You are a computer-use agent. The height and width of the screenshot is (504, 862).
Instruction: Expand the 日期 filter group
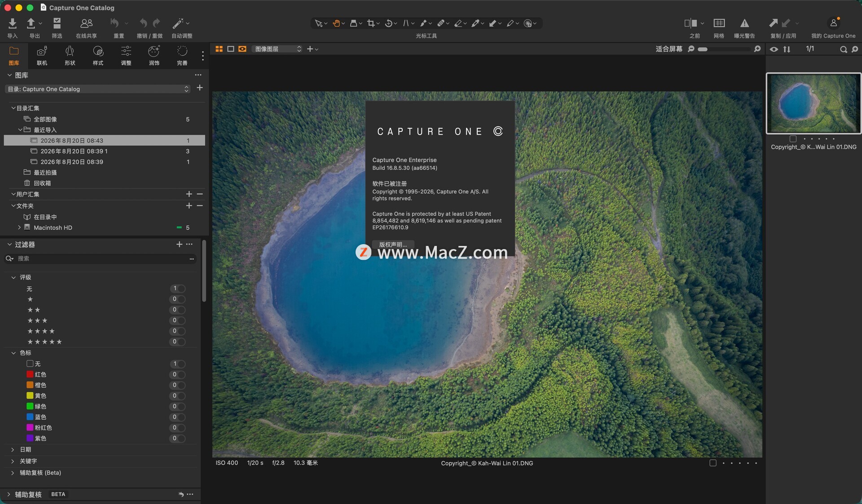13,449
